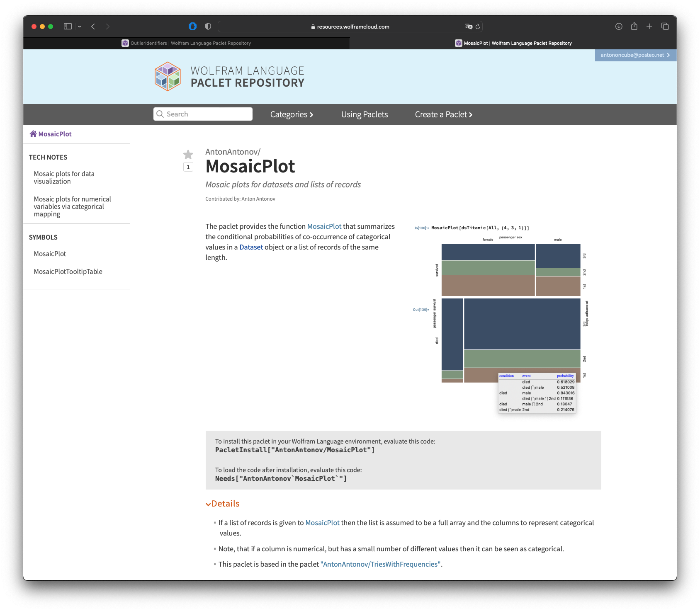
Task: Click the SYMBOLS sidebar heading
Action: [x=43, y=238]
